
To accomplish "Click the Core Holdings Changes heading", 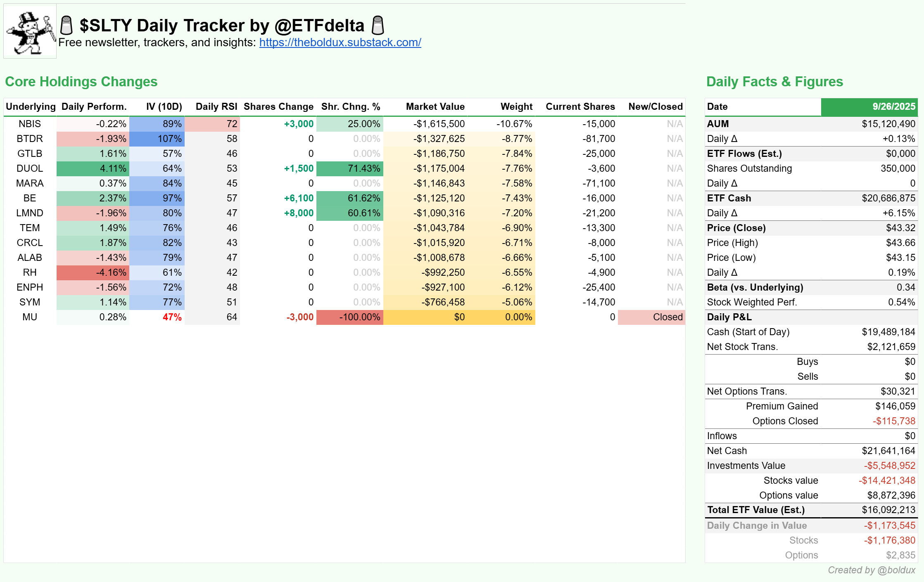I will pyautogui.click(x=81, y=82).
